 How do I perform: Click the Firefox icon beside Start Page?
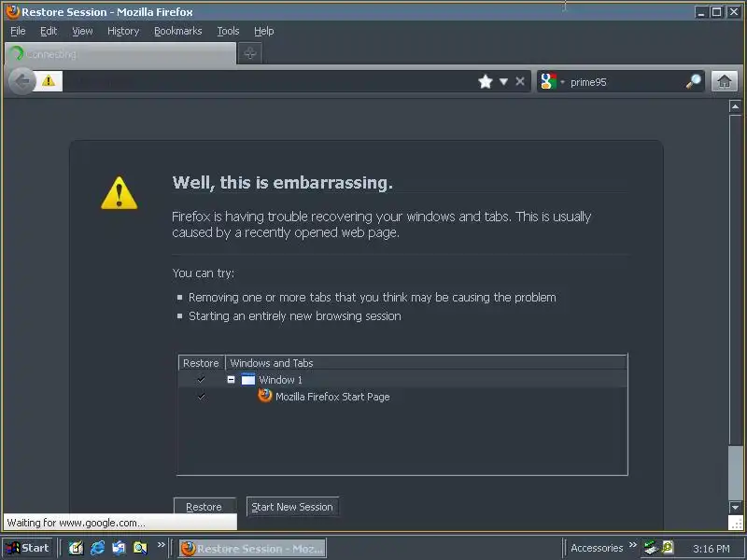click(x=265, y=396)
